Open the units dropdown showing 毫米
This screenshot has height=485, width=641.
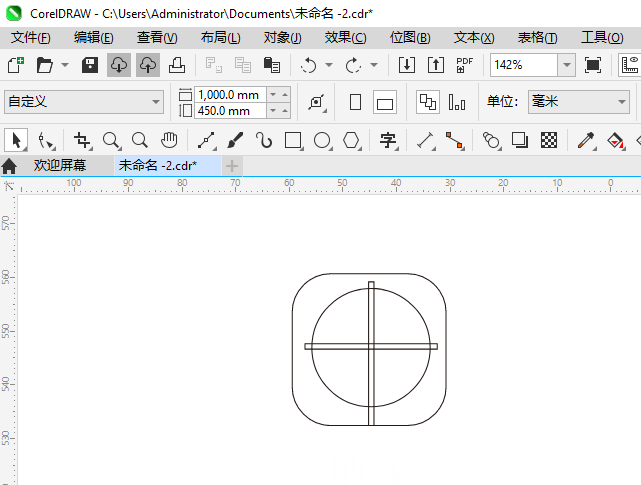pyautogui.click(x=578, y=102)
